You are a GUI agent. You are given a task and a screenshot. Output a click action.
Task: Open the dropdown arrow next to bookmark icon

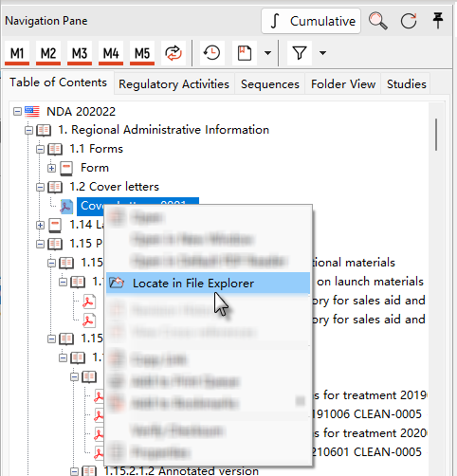[267, 53]
